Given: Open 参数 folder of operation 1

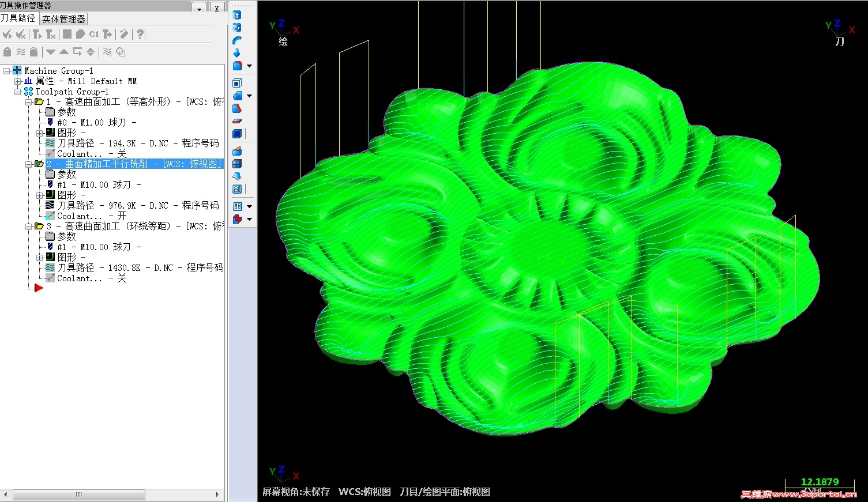Looking at the screenshot, I should (66, 112).
